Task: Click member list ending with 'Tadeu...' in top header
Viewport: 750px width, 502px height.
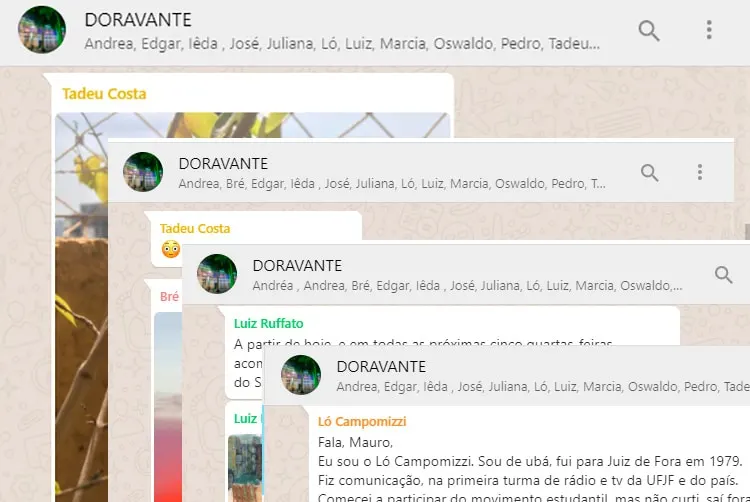Action: (342, 44)
